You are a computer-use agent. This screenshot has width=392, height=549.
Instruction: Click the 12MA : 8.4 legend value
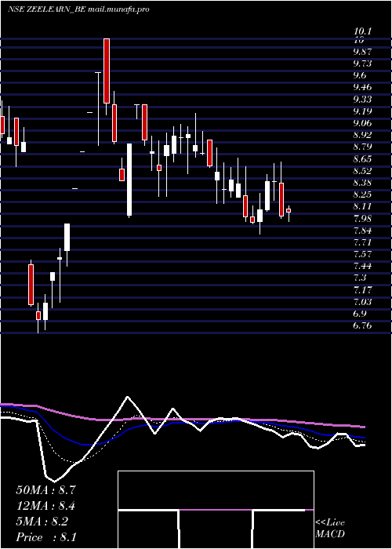pyautogui.click(x=45, y=506)
